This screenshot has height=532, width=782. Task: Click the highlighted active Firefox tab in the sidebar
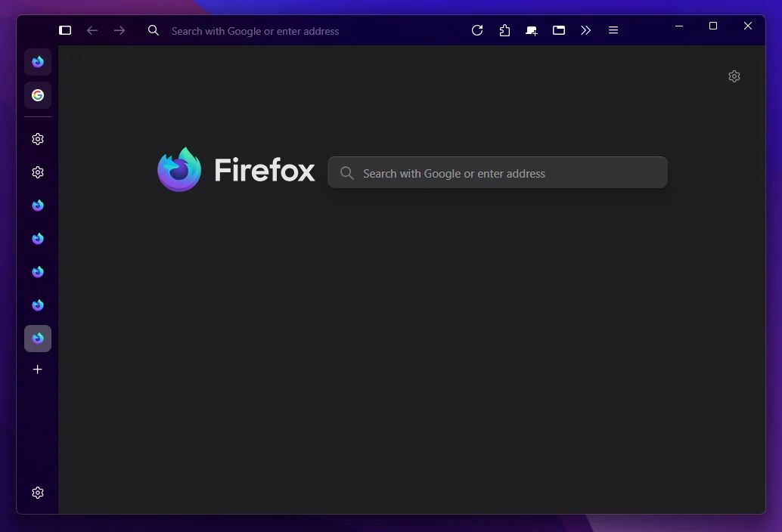38,339
